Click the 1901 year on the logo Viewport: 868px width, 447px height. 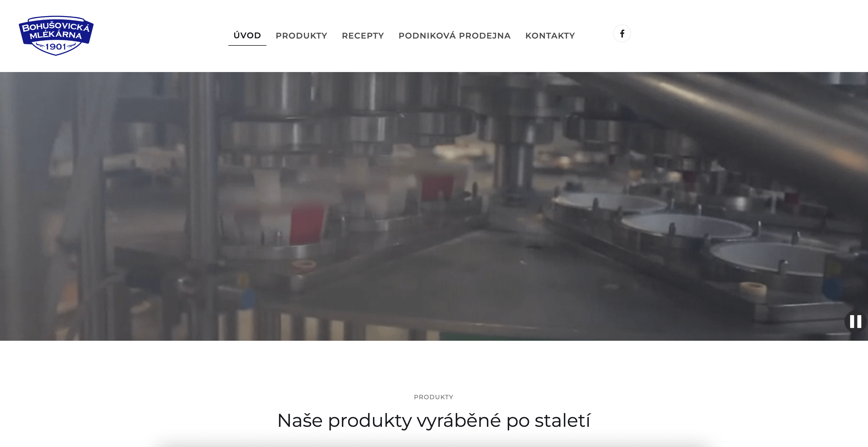tap(56, 47)
